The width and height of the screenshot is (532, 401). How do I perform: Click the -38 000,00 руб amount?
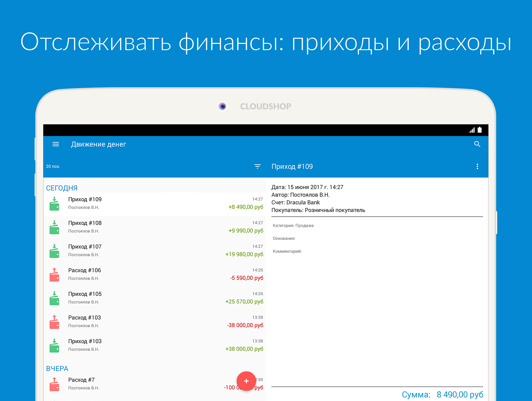245,325
